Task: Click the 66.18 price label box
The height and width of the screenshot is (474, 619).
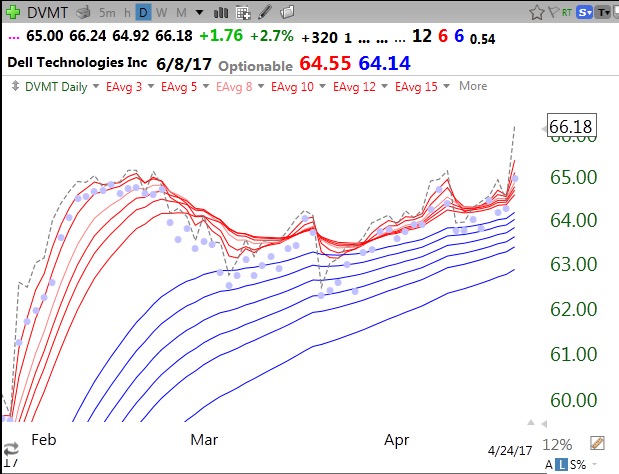Action: click(571, 126)
